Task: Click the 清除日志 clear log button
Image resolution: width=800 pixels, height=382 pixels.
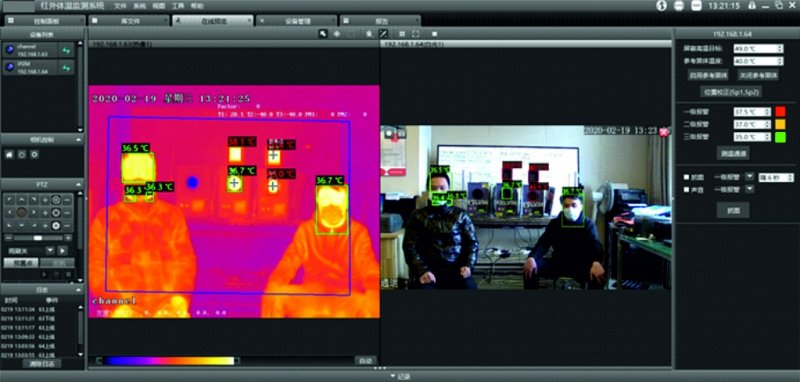Action: tap(42, 364)
